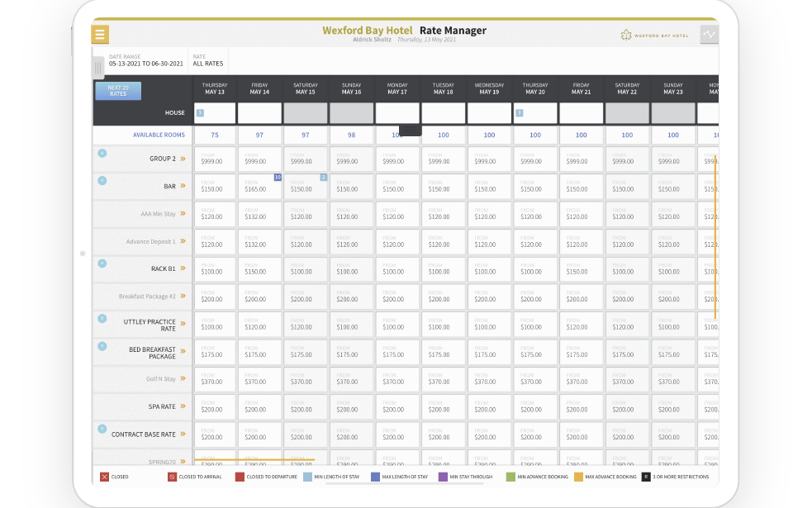Click the filter panel drag handle
The height and width of the screenshot is (508, 812).
pos(97,67)
